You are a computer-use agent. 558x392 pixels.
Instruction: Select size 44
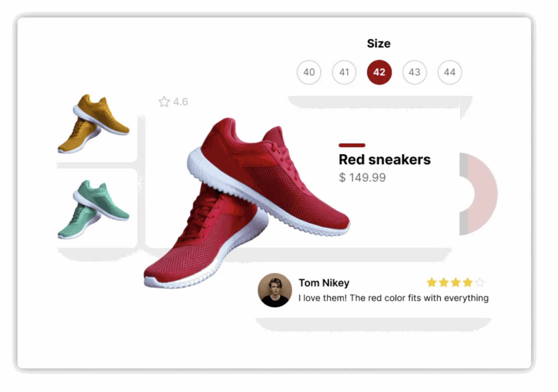(450, 72)
